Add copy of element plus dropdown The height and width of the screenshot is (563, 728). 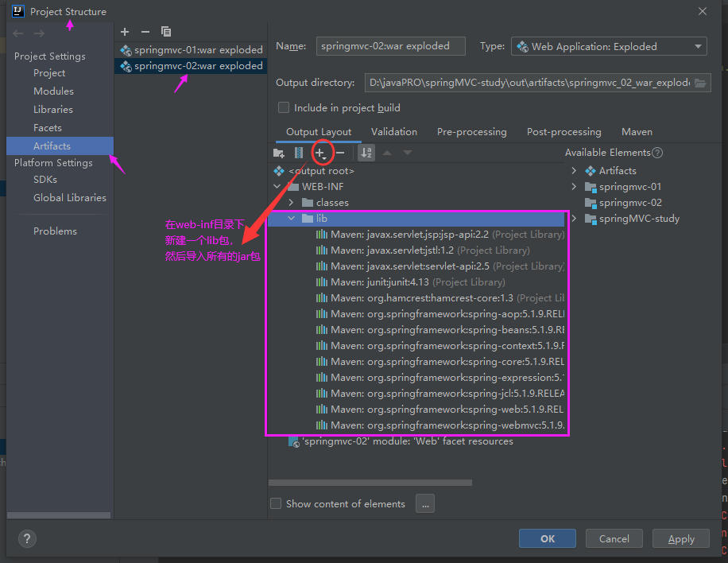click(x=321, y=153)
